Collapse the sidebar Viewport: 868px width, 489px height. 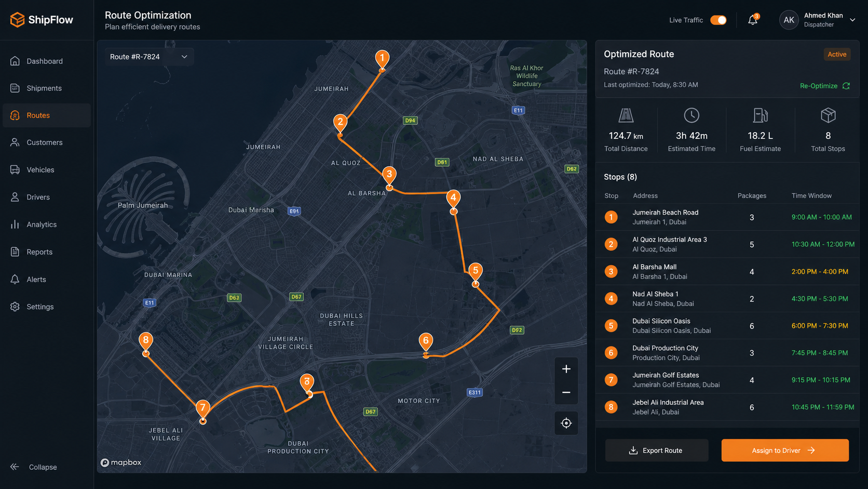(x=34, y=467)
